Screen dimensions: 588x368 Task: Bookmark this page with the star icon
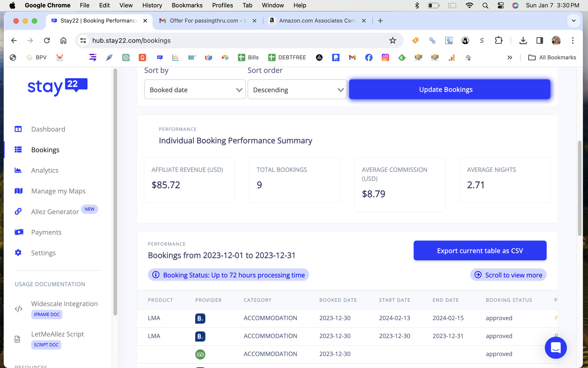tap(392, 40)
